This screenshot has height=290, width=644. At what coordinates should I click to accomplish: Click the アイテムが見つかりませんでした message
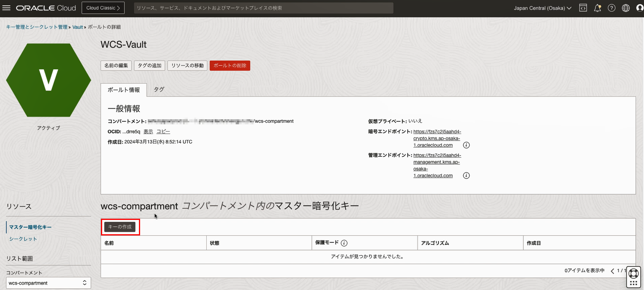pyautogui.click(x=368, y=257)
